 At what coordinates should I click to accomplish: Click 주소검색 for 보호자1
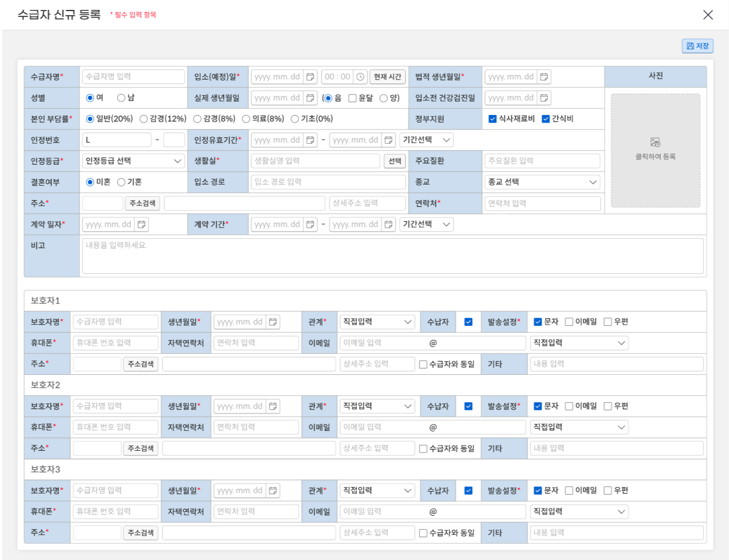pyautogui.click(x=141, y=364)
